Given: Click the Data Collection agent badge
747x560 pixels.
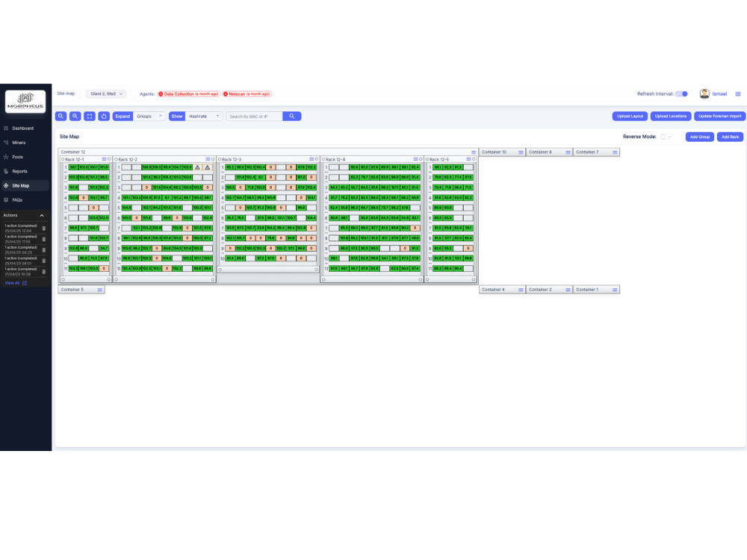Looking at the screenshot, I should [x=188, y=94].
